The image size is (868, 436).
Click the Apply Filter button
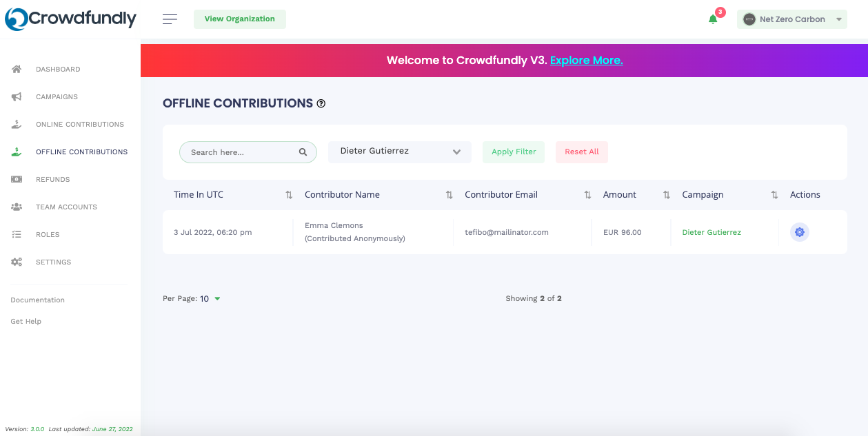click(514, 152)
